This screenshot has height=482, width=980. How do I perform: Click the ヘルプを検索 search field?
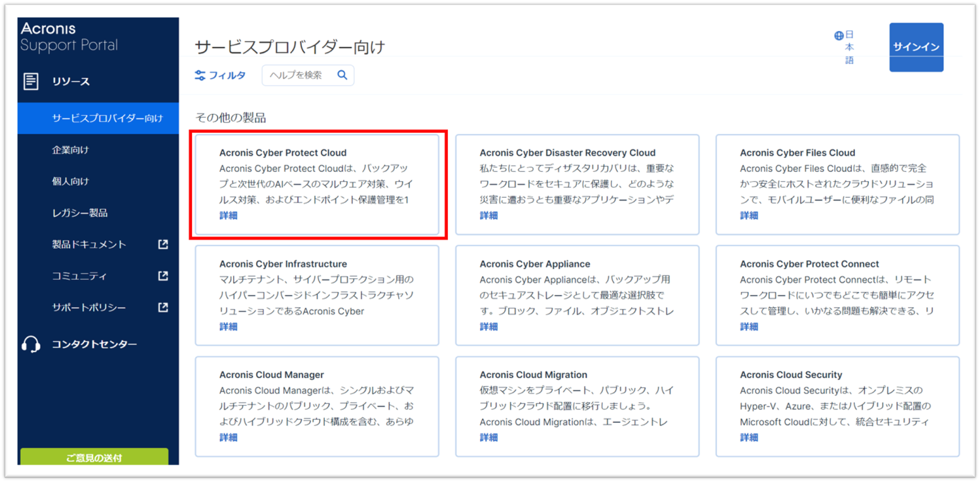(x=297, y=75)
